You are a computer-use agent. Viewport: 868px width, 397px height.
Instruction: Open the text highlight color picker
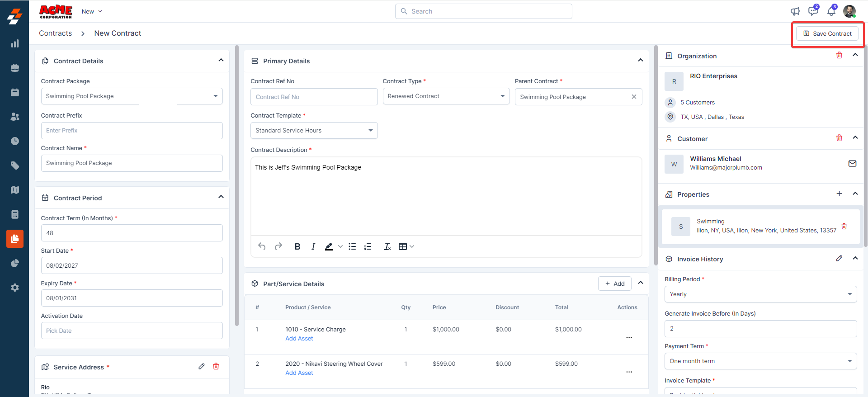[x=340, y=246]
